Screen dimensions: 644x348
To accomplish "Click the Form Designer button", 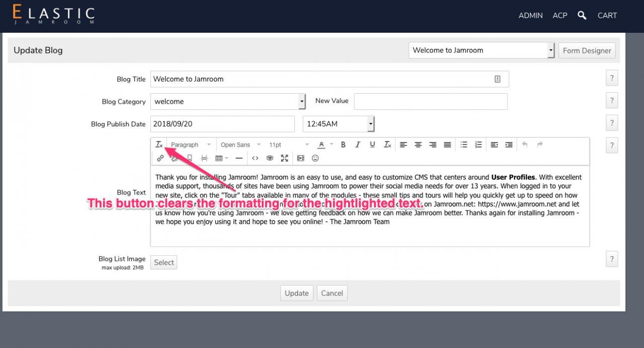I will click(587, 50).
